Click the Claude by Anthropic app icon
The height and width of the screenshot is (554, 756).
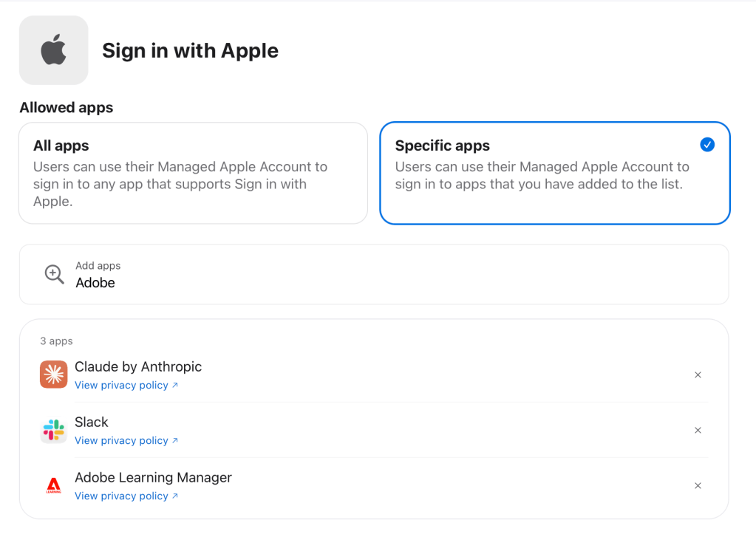[x=53, y=375]
